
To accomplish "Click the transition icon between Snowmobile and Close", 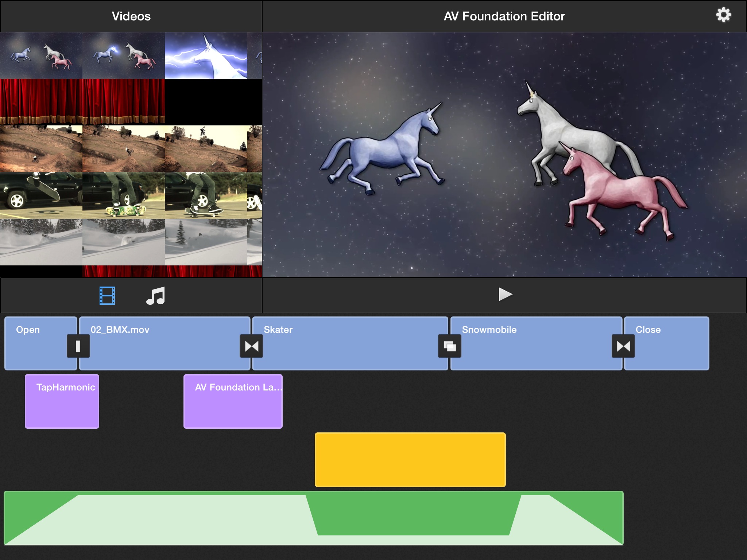I will click(x=623, y=346).
